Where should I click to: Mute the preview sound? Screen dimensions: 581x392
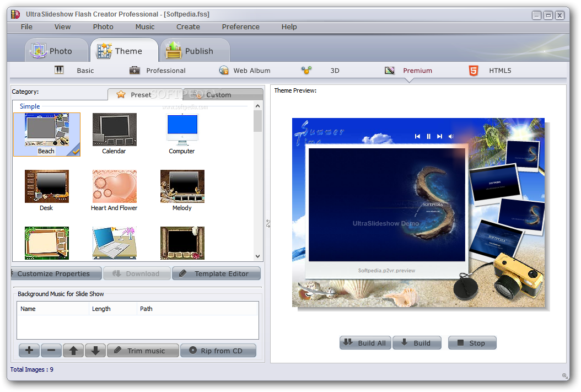(x=451, y=136)
